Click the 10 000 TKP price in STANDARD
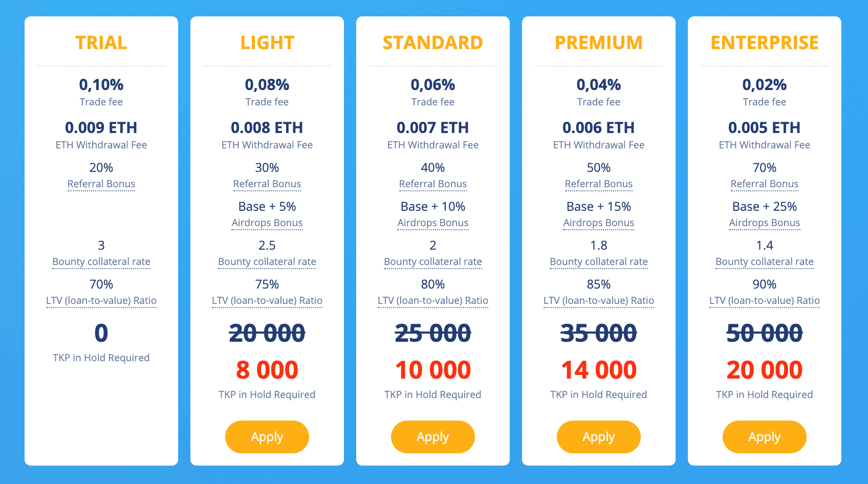This screenshot has height=484, width=868. pos(433,370)
